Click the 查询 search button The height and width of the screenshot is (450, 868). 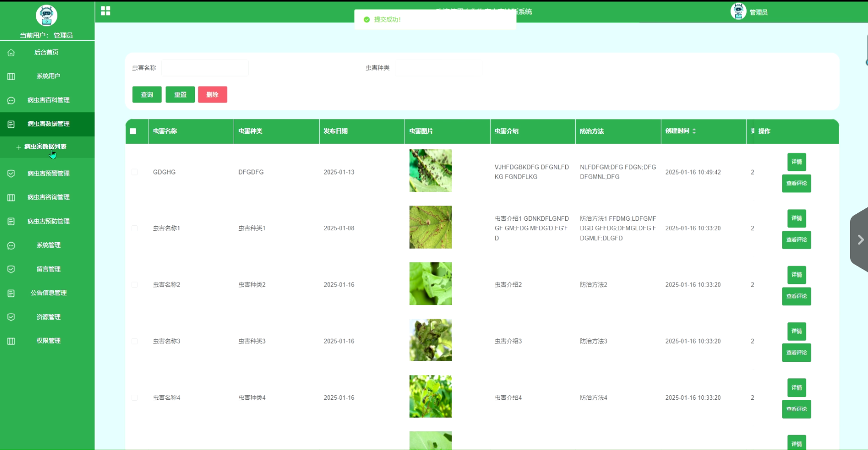(147, 94)
